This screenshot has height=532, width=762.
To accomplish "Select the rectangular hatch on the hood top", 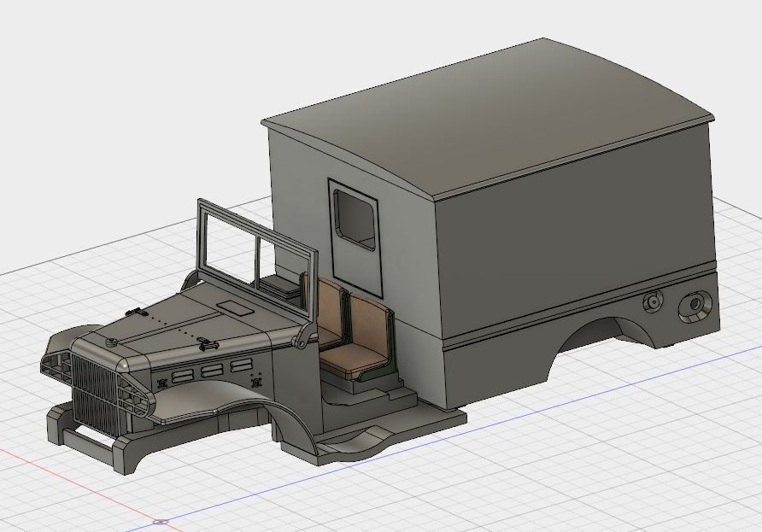I will 232,307.
